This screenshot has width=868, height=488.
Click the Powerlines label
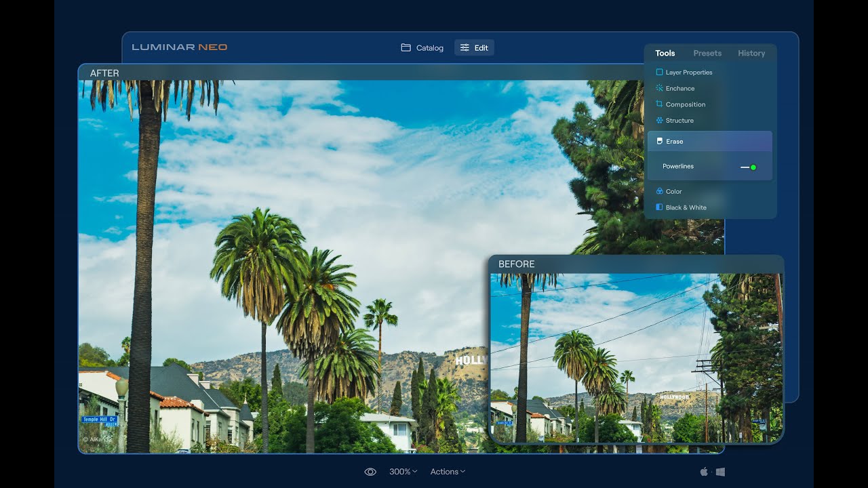(x=678, y=166)
